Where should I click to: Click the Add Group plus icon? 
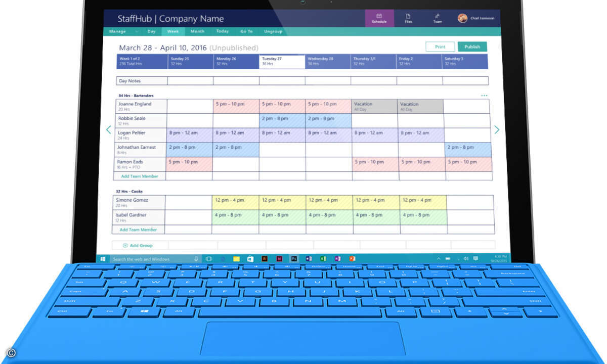(125, 246)
